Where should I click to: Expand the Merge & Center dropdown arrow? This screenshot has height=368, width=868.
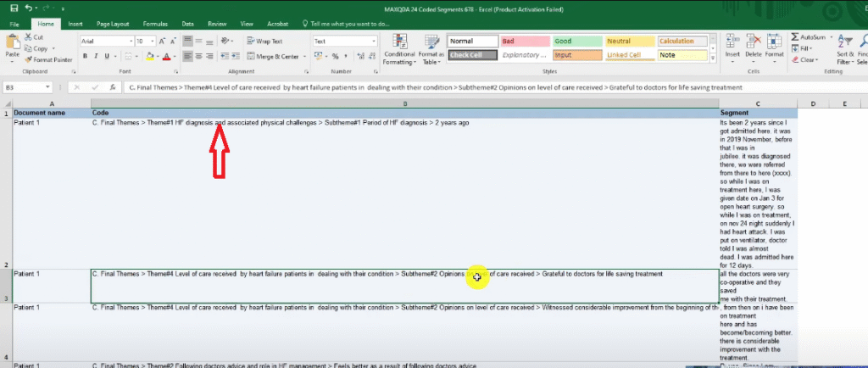(x=304, y=56)
